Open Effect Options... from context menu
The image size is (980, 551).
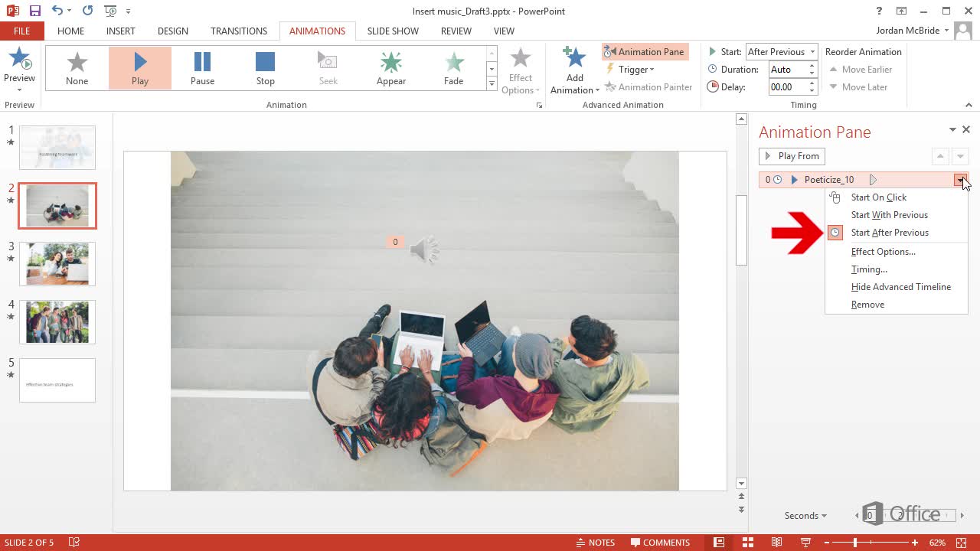click(x=884, y=252)
